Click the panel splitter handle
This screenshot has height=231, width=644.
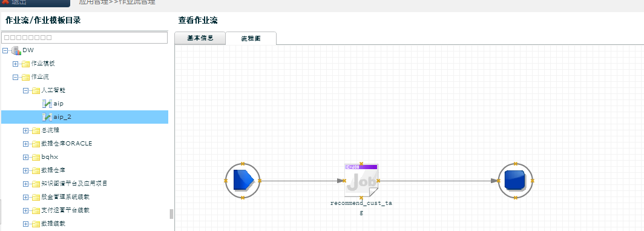pyautogui.click(x=171, y=213)
